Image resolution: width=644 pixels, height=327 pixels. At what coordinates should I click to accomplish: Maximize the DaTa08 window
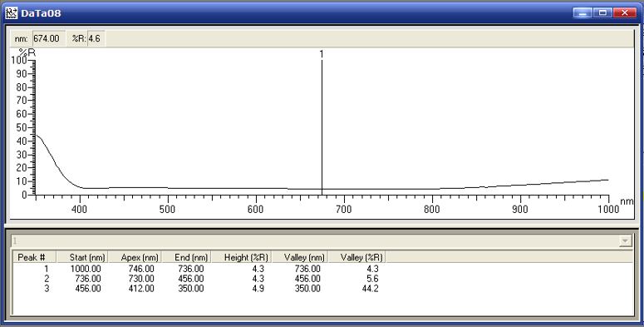coord(602,13)
